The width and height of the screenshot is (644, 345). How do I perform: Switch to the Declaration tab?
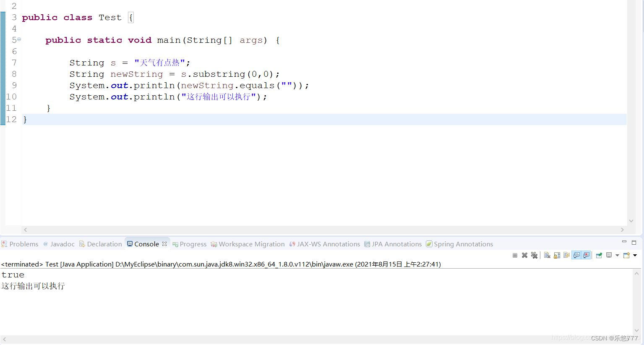click(101, 244)
